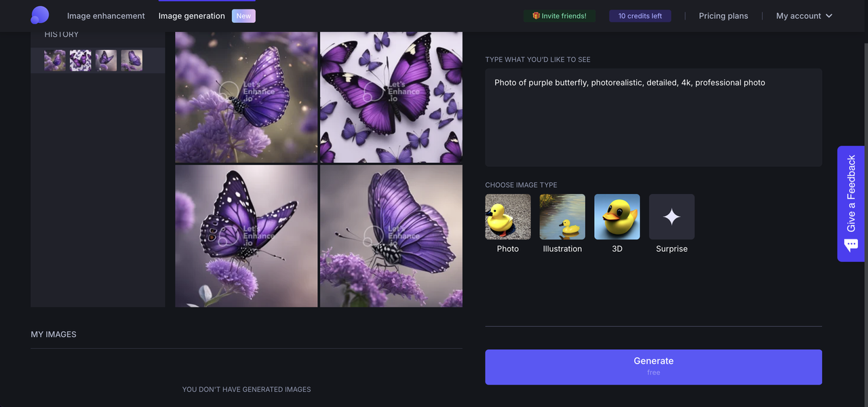Open the dark spotted-wing butterfly generated image
This screenshot has height=407, width=868.
pyautogui.click(x=246, y=236)
